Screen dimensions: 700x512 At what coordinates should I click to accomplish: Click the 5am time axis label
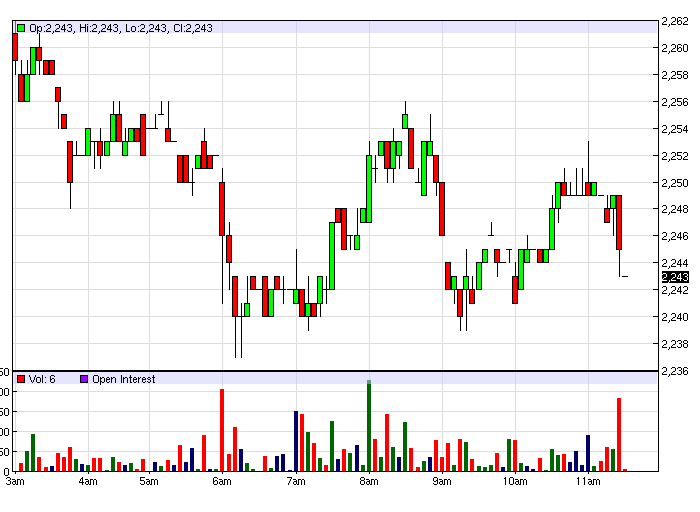click(x=149, y=481)
